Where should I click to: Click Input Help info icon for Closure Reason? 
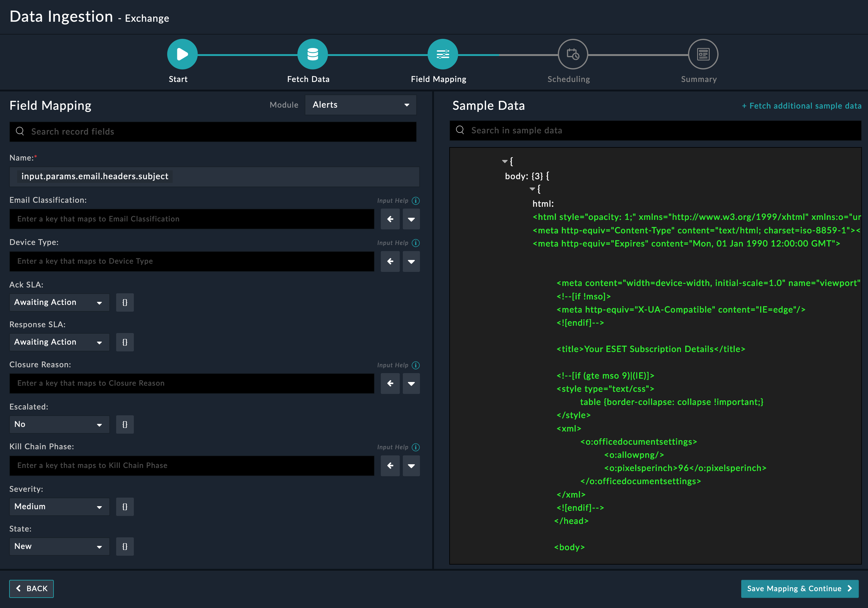tap(415, 365)
